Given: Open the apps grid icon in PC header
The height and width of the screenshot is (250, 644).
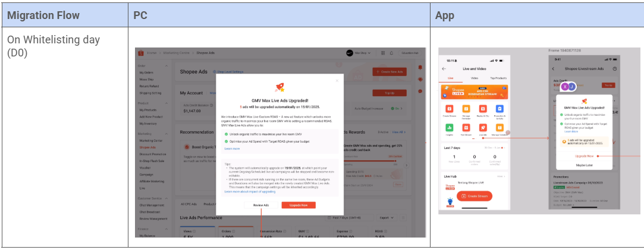Looking at the screenshot, I should point(383,53).
